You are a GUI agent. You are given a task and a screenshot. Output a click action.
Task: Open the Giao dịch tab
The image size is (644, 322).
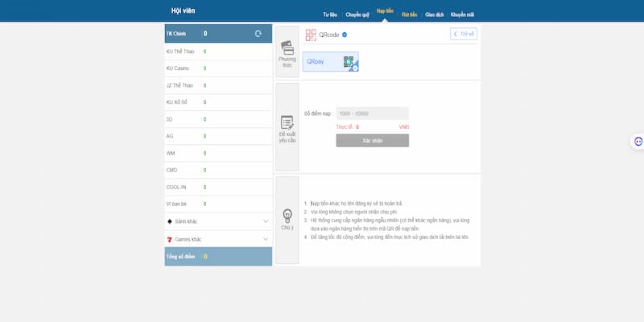pyautogui.click(x=435, y=14)
